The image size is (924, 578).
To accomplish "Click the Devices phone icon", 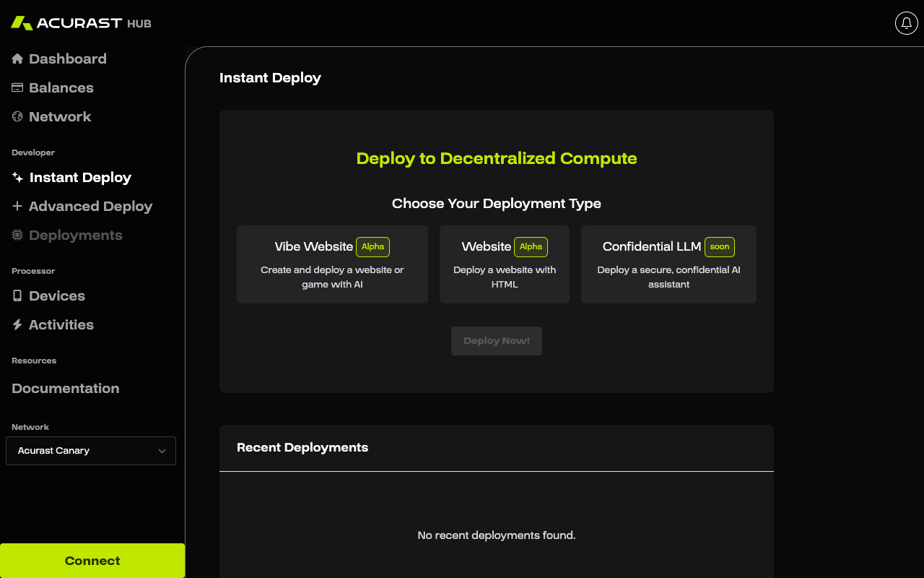I will [x=17, y=296].
